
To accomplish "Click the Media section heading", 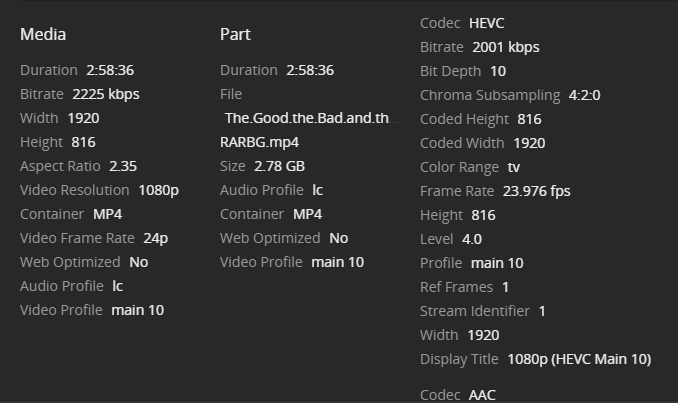I will click(43, 34).
